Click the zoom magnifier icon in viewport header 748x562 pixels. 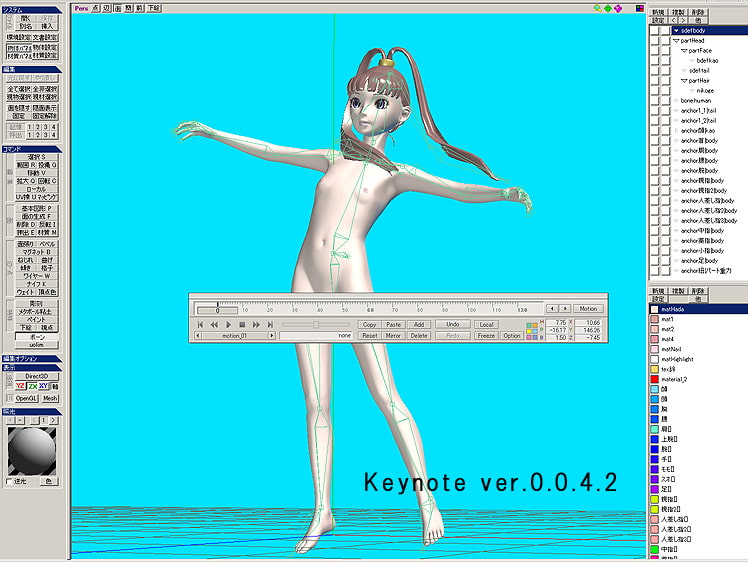598,9
